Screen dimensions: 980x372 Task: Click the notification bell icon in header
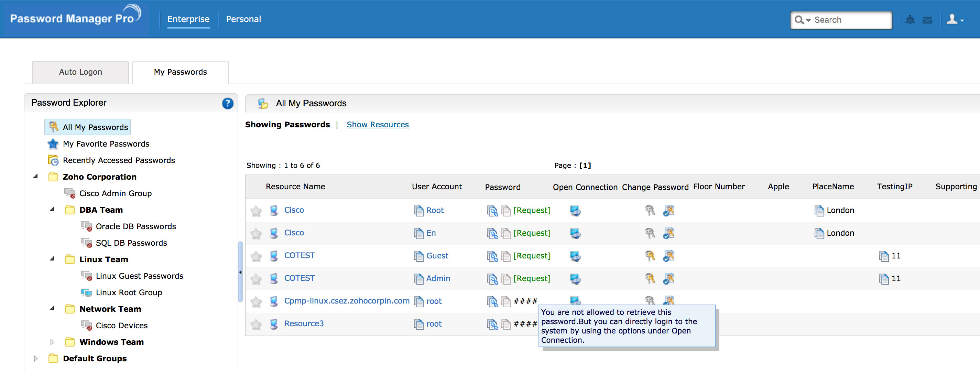tap(910, 20)
